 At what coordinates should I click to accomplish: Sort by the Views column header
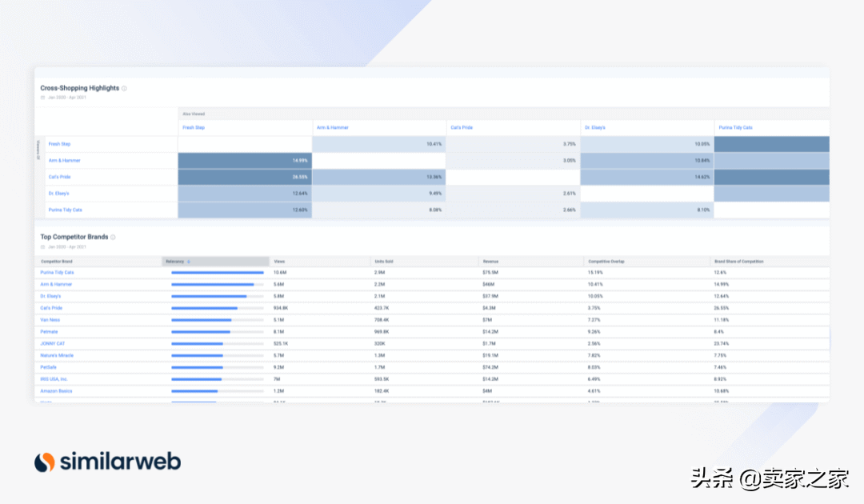[279, 262]
